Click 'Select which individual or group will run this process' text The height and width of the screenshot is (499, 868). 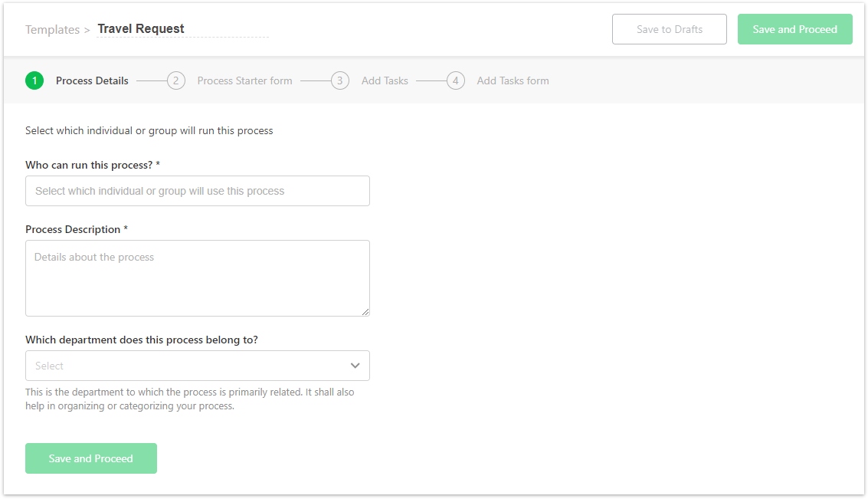[x=149, y=131]
